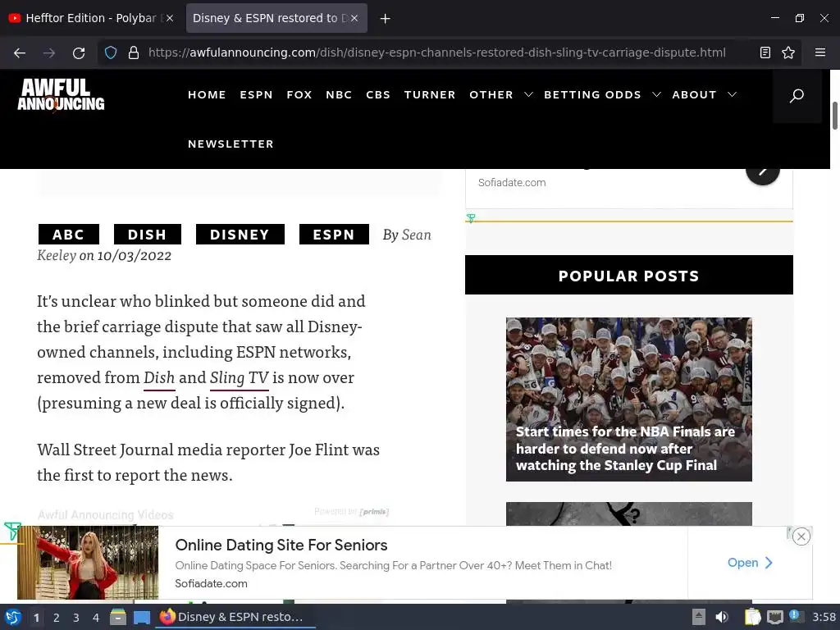Click the DISNEY category tag
Viewport: 840px width, 630px height.
pos(240,234)
